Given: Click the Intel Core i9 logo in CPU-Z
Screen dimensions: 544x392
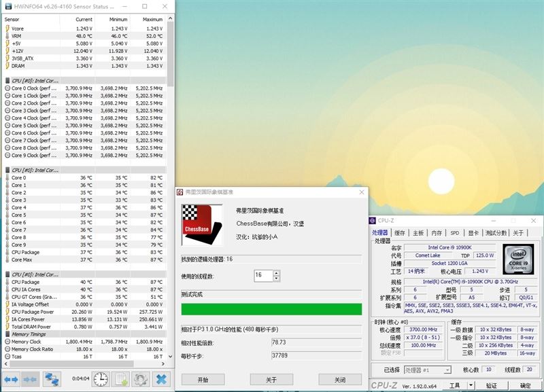Looking at the screenshot, I should [518, 259].
